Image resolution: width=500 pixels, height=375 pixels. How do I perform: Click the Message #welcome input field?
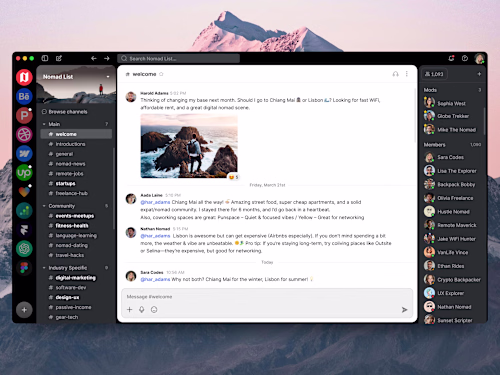tap(267, 297)
